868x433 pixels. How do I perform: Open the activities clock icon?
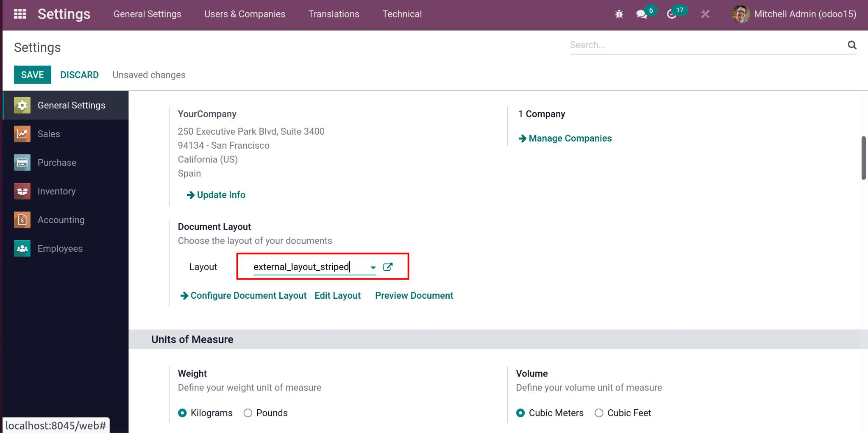click(671, 14)
